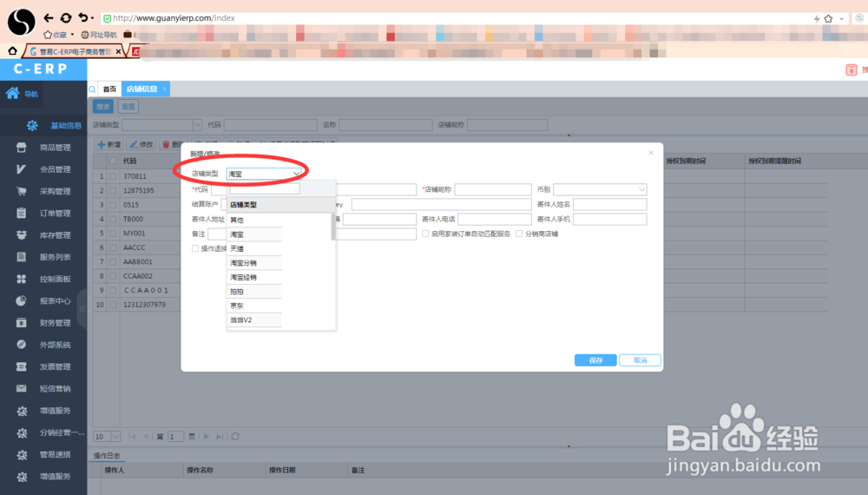868x495 pixels.
Task: Check the 操作退换 checkbox in the dialog
Action: [194, 248]
